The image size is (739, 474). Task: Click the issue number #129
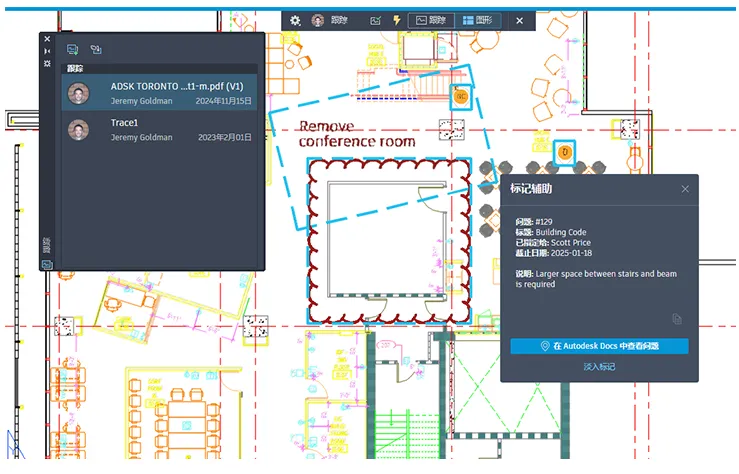click(x=543, y=221)
